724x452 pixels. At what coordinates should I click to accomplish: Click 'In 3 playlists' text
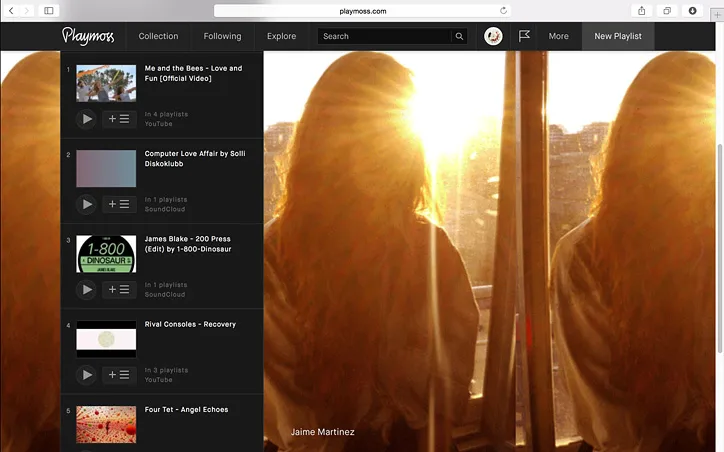(x=166, y=370)
